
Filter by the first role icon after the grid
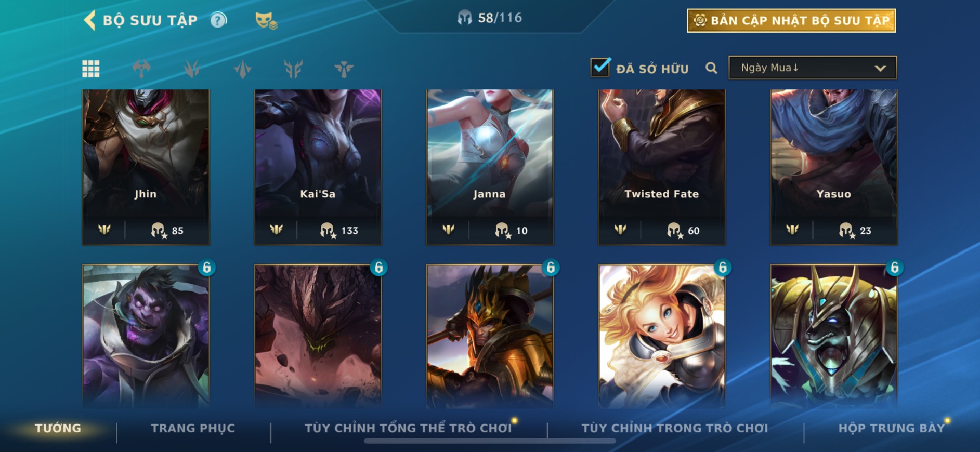click(x=141, y=69)
